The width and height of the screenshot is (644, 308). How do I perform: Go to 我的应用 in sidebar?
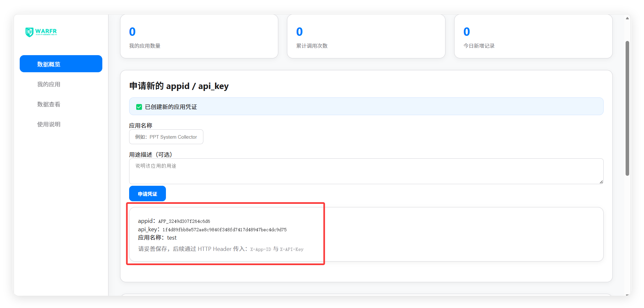coord(49,84)
